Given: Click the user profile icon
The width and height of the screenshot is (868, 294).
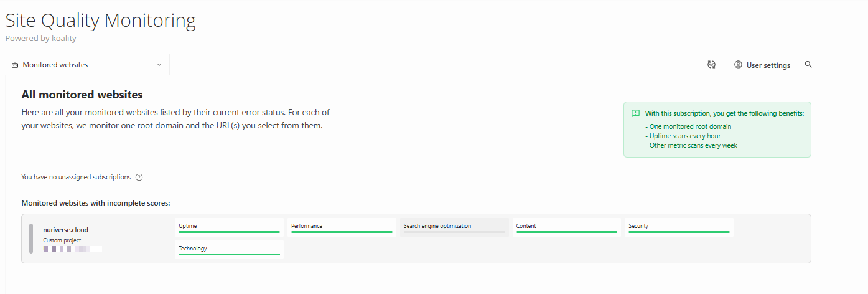Looking at the screenshot, I should click(738, 65).
